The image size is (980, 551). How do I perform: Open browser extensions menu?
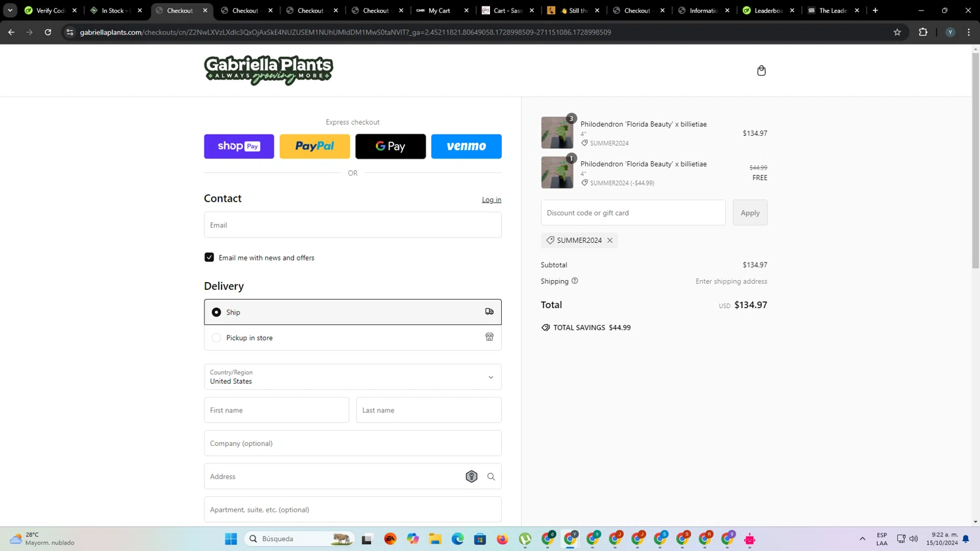point(923,32)
